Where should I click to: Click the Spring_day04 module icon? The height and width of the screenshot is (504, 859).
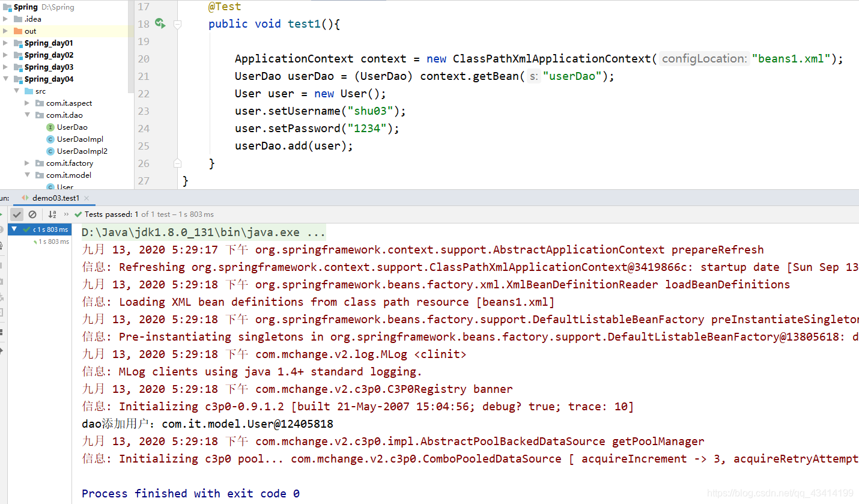[18, 79]
